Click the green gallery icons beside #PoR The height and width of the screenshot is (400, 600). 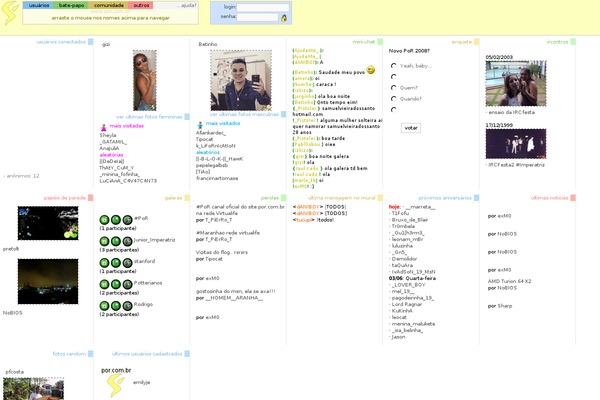click(109, 218)
